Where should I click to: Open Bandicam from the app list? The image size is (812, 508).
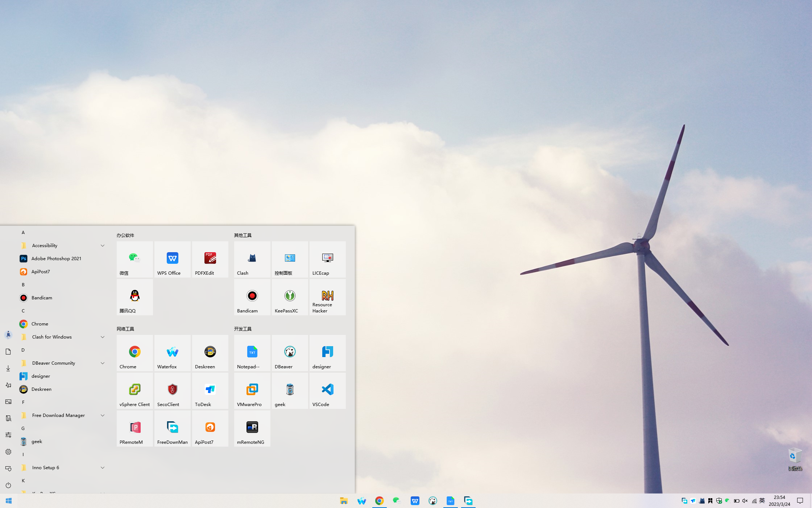42,298
